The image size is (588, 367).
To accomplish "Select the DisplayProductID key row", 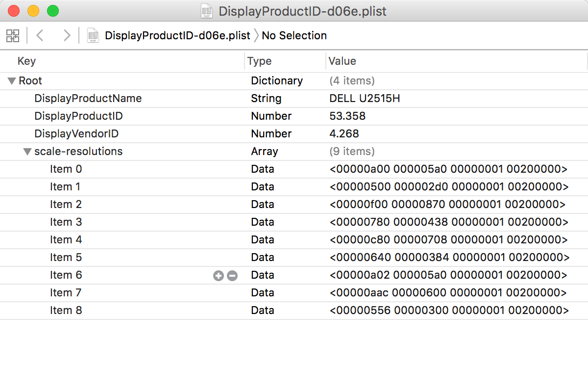I will tap(294, 116).
